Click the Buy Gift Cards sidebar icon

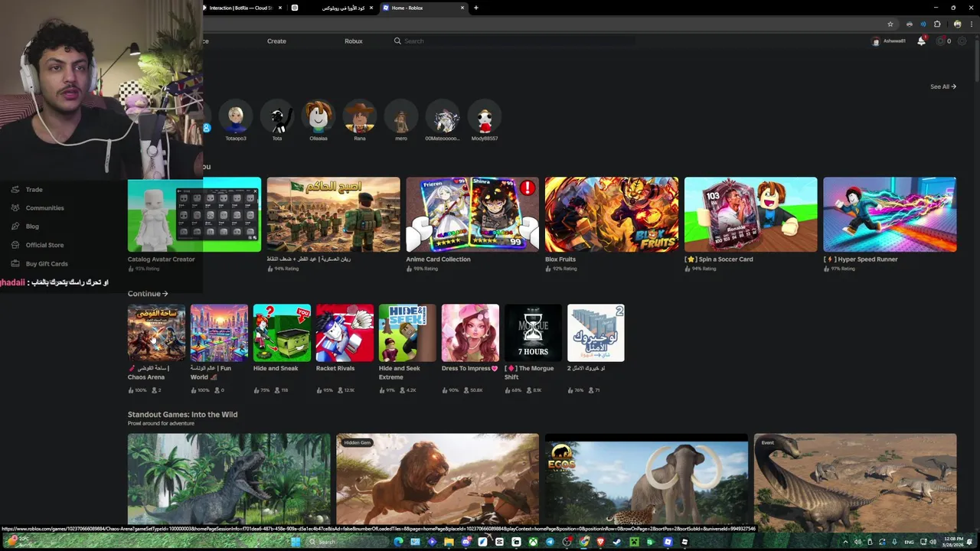[15, 263]
